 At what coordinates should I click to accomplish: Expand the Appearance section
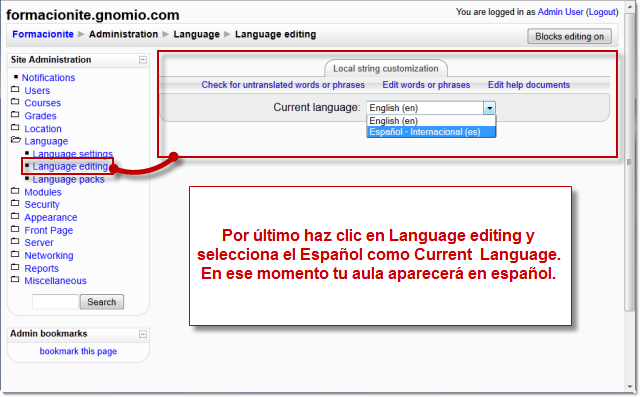point(51,217)
